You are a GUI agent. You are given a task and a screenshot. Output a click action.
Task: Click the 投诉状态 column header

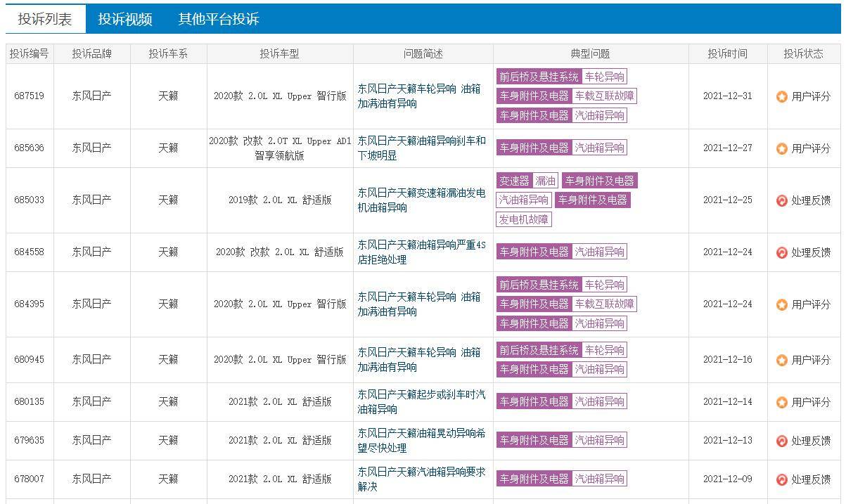point(804,54)
